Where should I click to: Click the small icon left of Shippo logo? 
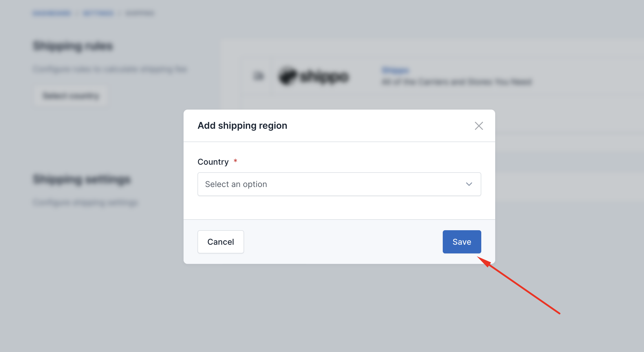[x=259, y=76]
